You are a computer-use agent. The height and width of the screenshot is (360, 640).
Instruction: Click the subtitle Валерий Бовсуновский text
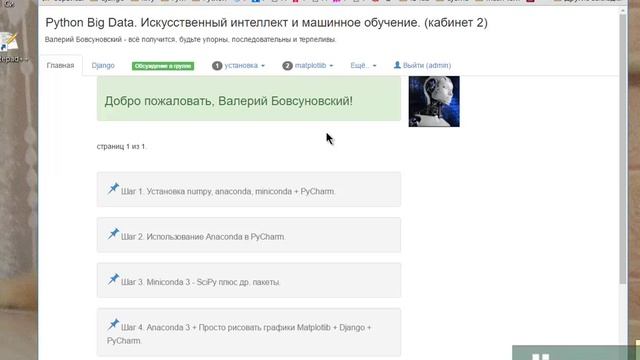(x=191, y=40)
